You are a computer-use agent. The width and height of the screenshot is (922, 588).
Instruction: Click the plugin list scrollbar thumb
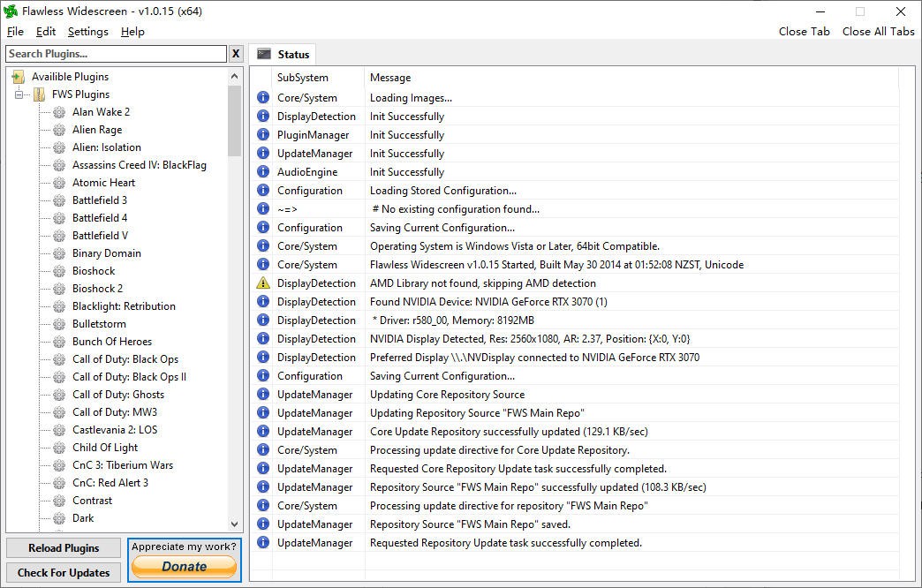tap(235, 121)
